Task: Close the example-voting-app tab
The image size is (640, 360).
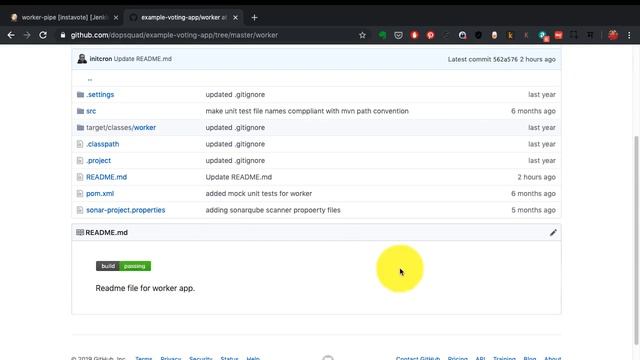Action: [x=236, y=18]
